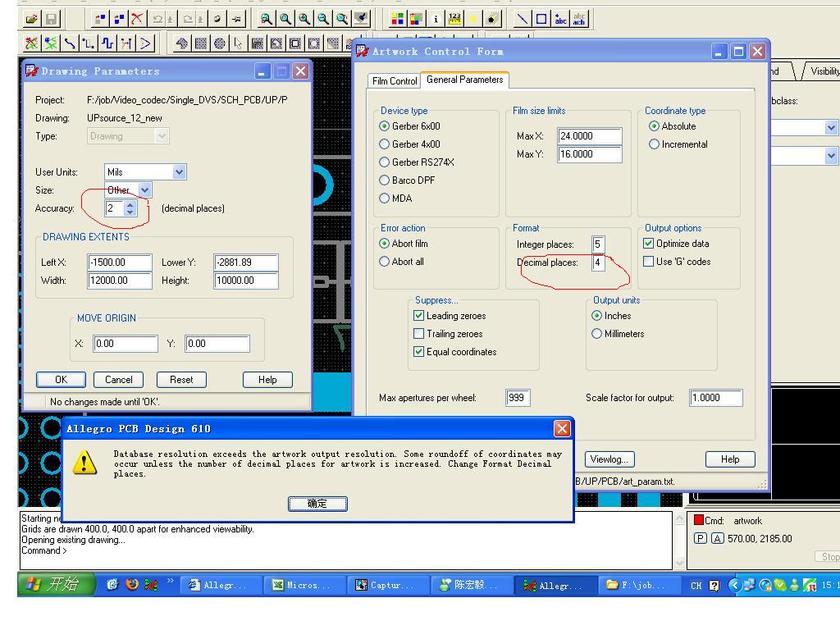Click the Windows Start button 开始
840x630 pixels.
57,584
